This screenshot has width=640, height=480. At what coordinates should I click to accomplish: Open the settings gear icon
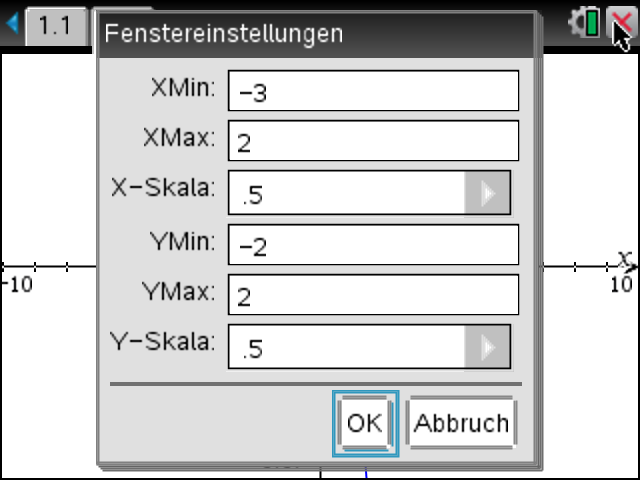tap(576, 23)
